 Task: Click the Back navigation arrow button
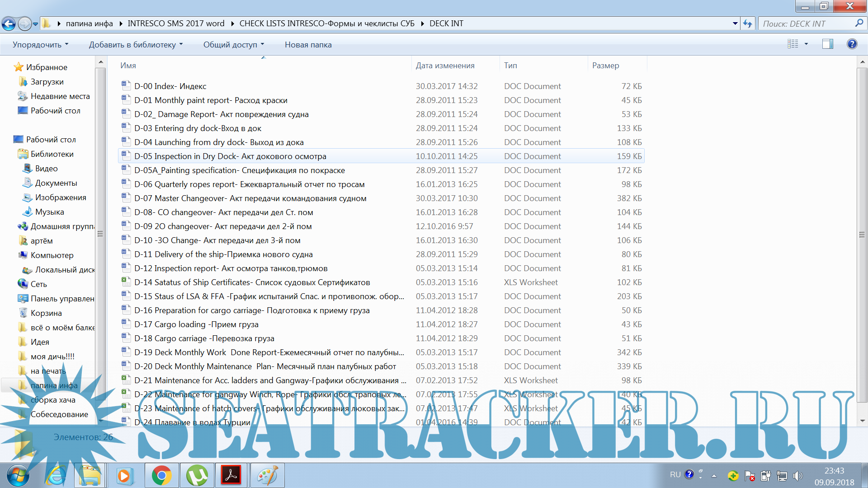pyautogui.click(x=9, y=23)
